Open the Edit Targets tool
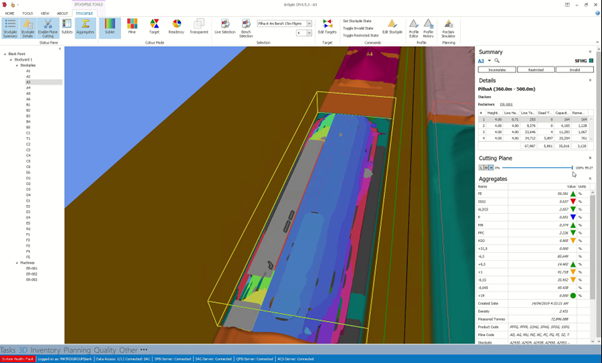The image size is (602, 363). pyautogui.click(x=327, y=27)
